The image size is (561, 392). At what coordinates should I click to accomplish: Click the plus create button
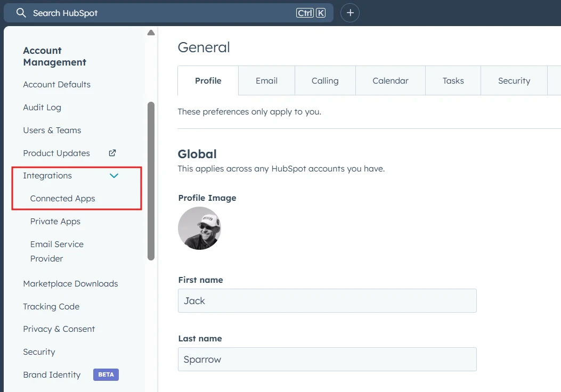click(x=350, y=13)
